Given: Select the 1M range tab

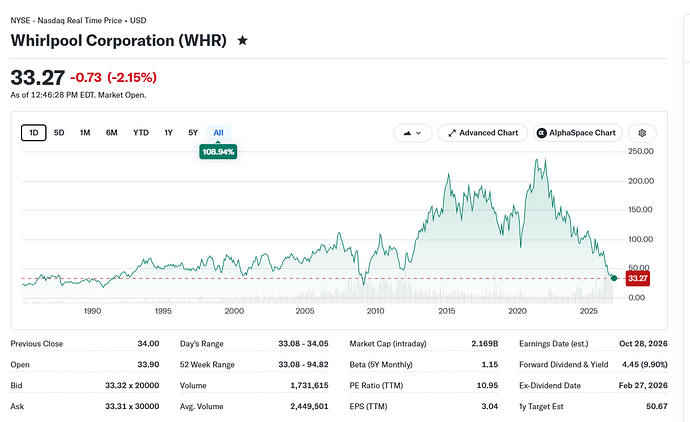Looking at the screenshot, I should (x=85, y=133).
